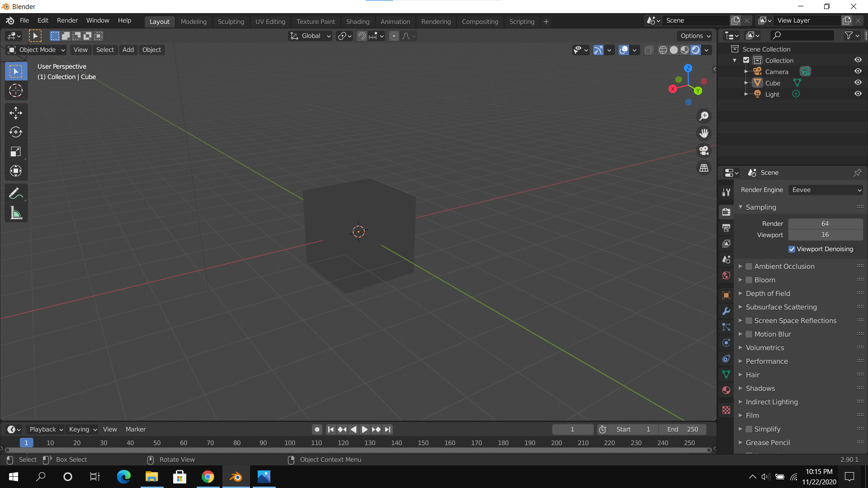Open the File menu

click(x=24, y=21)
